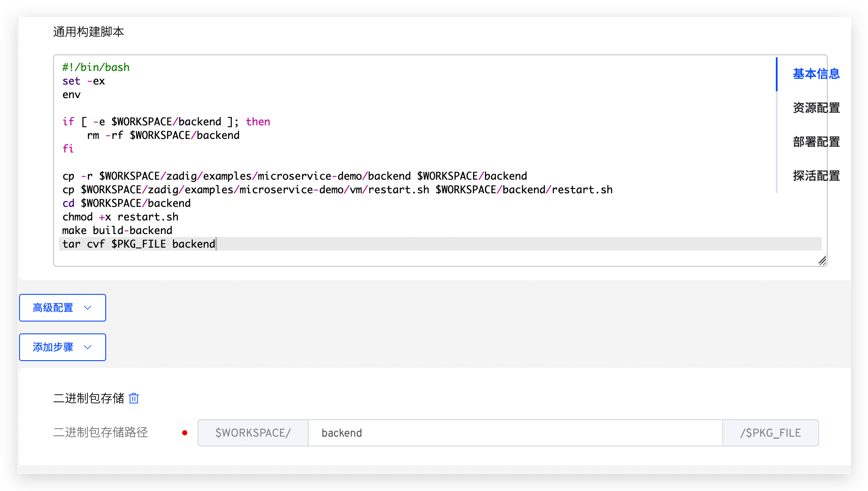Click the script editor's resize handle

coord(822,261)
